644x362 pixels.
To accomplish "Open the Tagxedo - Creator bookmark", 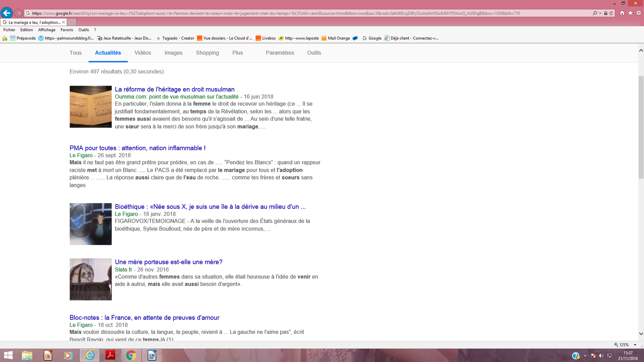I will (x=175, y=38).
